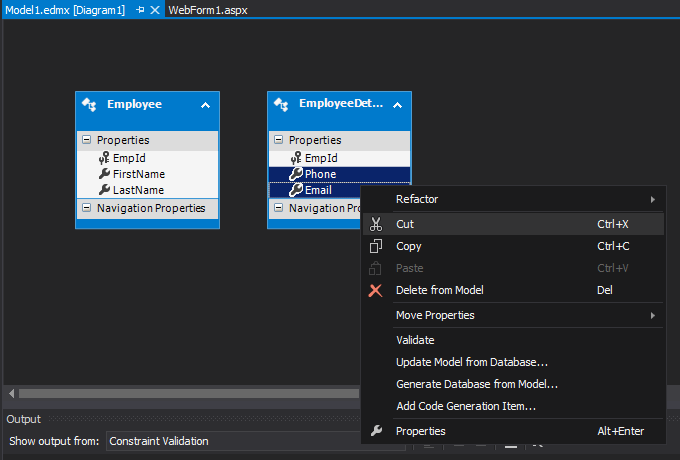The image size is (680, 460).
Task: Collapse the EmployeeDetails entity box
Action: click(x=397, y=104)
